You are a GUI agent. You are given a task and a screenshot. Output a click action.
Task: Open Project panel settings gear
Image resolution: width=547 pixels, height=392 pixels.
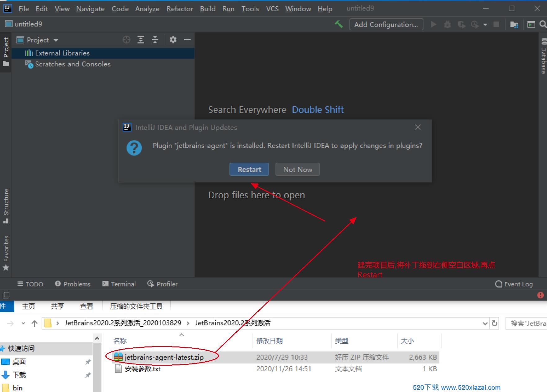tap(173, 40)
